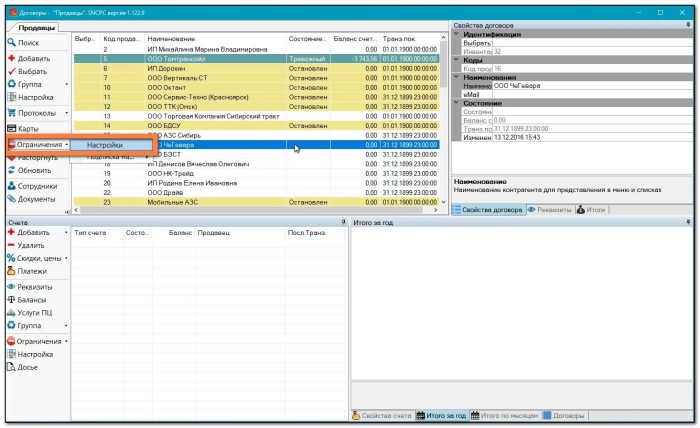Screen dimensions: 700x428
Task: Collapse the Состояние property group
Action: pyautogui.click(x=456, y=103)
